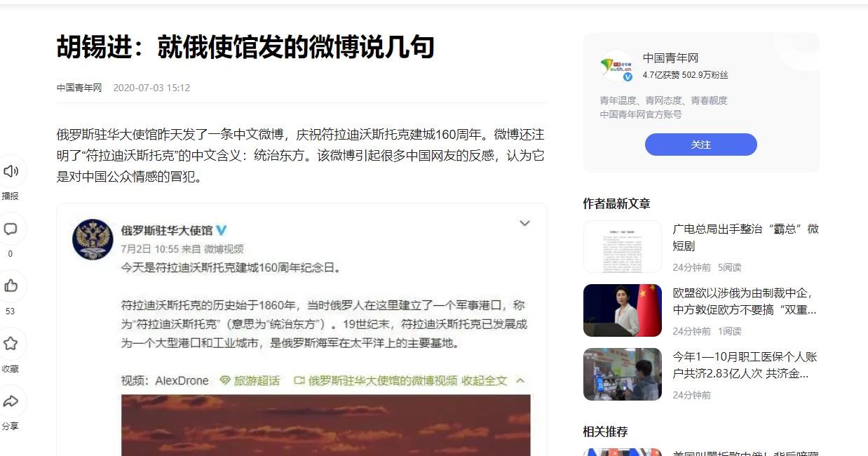Expand the Weibo post chevron menu
The height and width of the screenshot is (456, 868).
[524, 223]
